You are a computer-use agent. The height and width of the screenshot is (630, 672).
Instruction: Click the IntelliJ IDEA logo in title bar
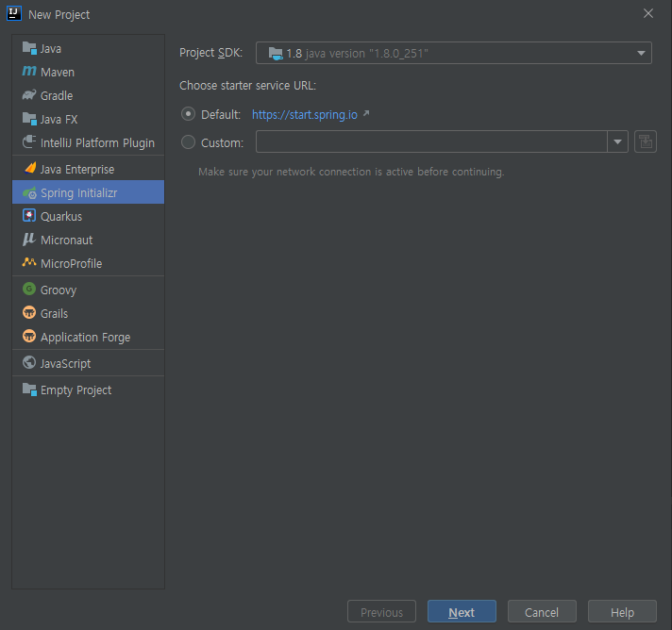(14, 14)
